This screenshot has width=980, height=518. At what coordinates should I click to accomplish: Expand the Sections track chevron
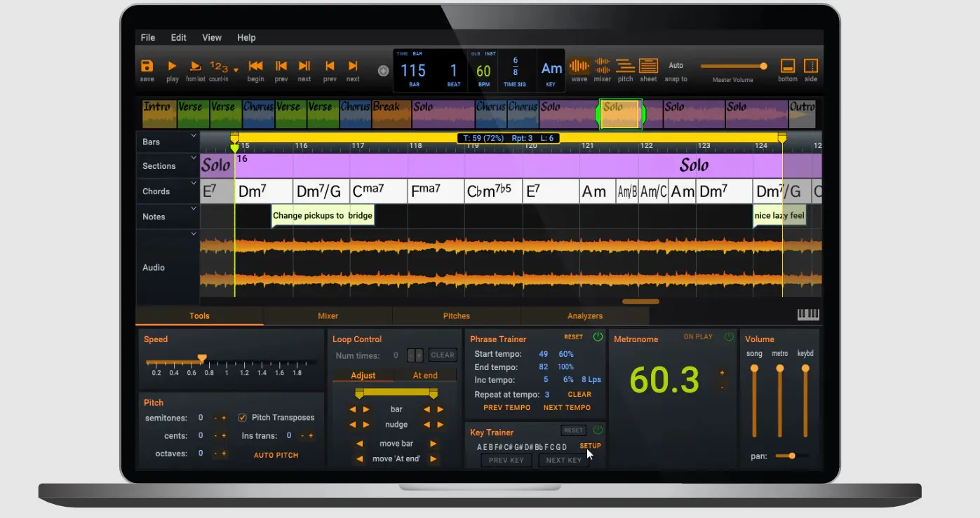194,158
